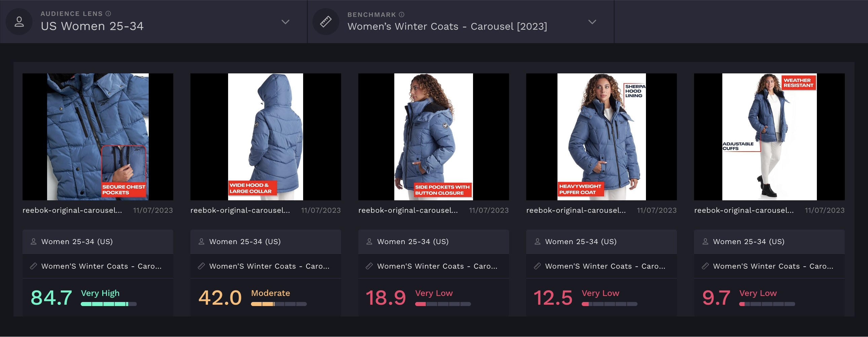Select the Secure Chest Pockets coat thumbnail
The width and height of the screenshot is (868, 337).
pyautogui.click(x=98, y=137)
